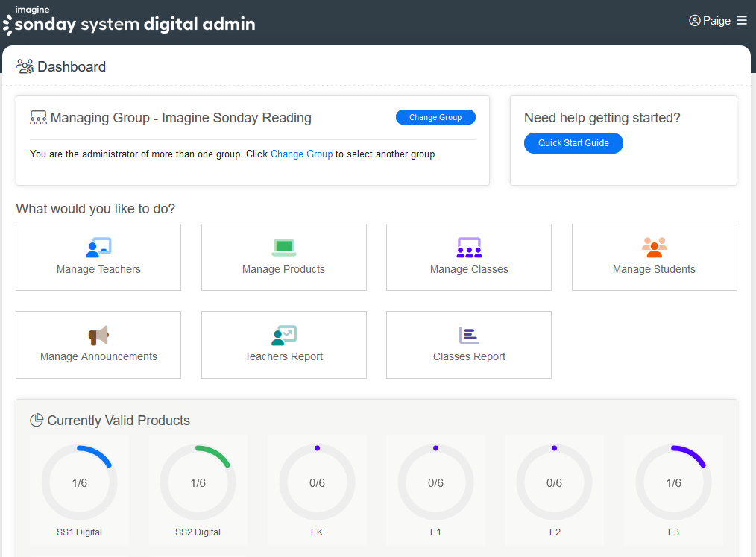The width and height of the screenshot is (756, 557).
Task: Select the SS1 Digital progress ring
Action: (x=79, y=483)
